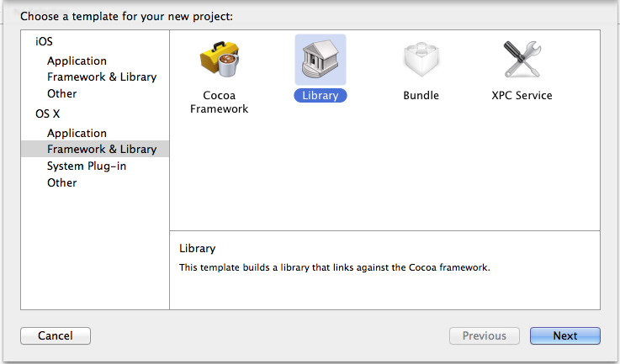
Task: Open Application category under iOS
Action: pos(77,61)
